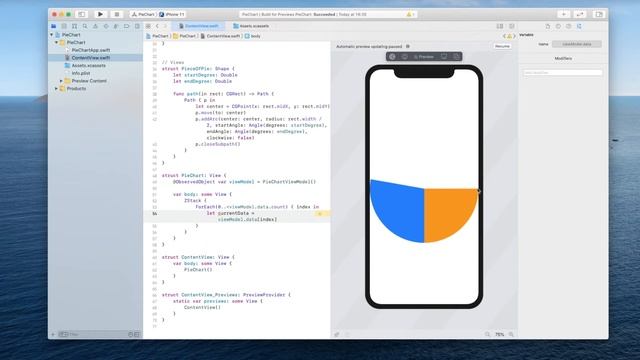Open the 75% canvas zoom level menu
Image resolution: width=640 pixels, height=360 pixels.
tap(499, 334)
